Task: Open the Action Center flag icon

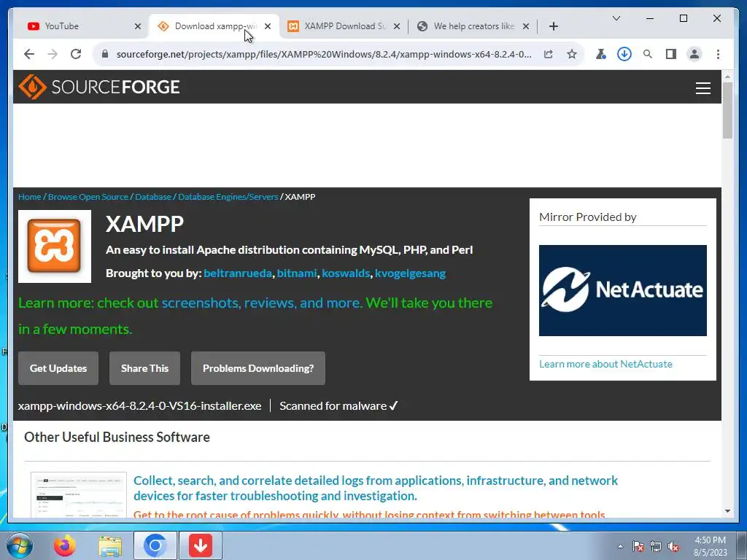Action: click(x=638, y=546)
